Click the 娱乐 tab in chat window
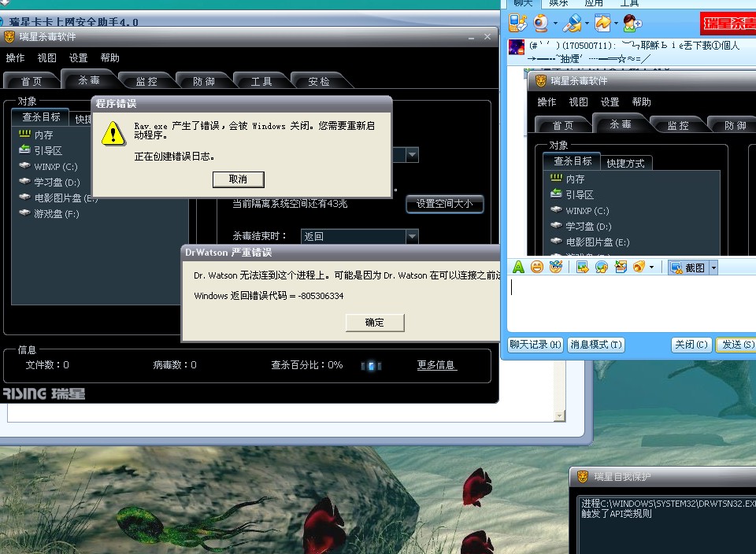 (x=559, y=3)
